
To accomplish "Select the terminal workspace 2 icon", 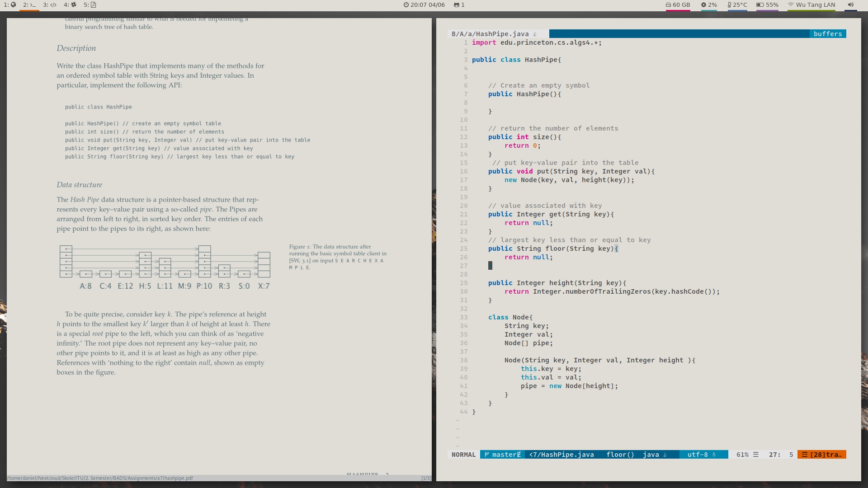I will pos(29,5).
